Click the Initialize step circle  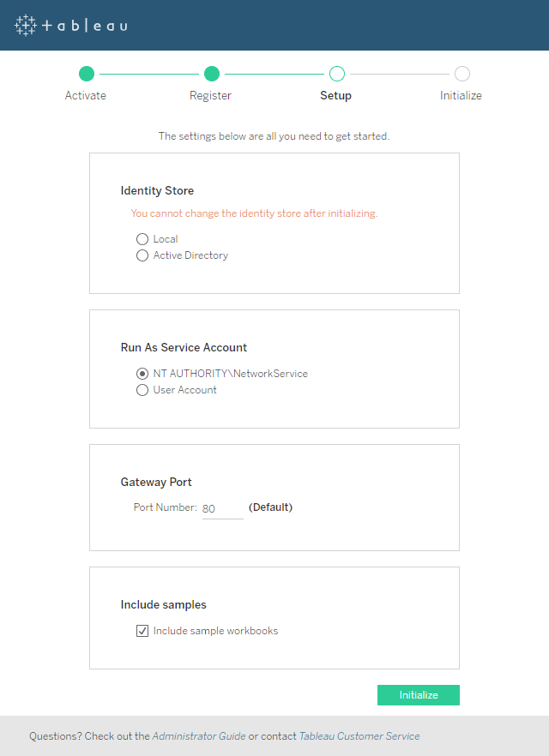(x=462, y=74)
